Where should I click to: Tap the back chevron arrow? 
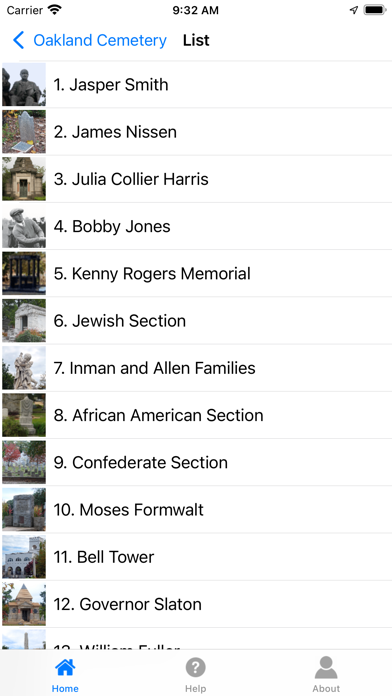[x=19, y=40]
